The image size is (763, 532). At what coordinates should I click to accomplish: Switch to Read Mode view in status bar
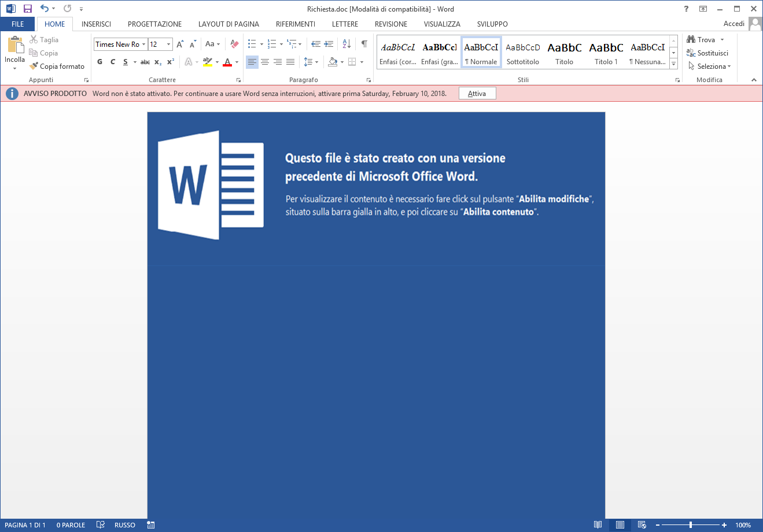598,525
